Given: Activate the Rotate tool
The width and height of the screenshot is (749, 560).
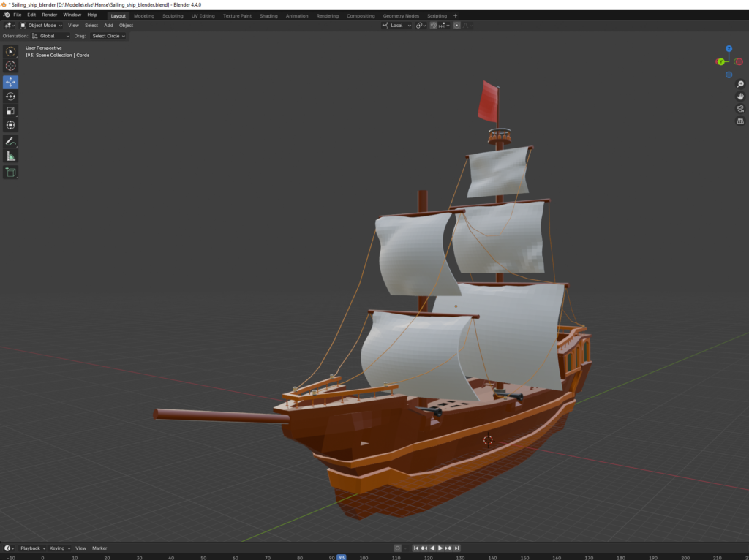Looking at the screenshot, I should click(10, 97).
